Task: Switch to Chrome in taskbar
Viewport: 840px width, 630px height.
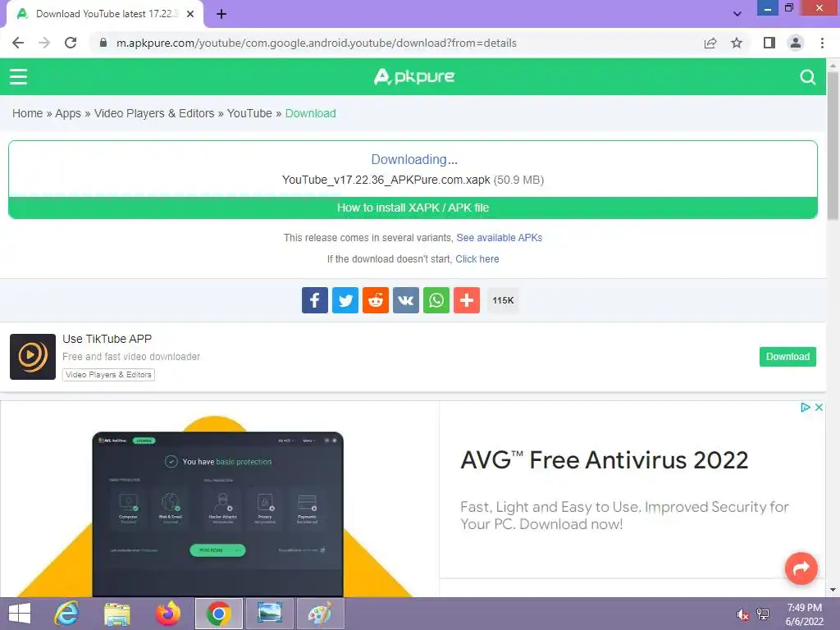Action: [x=218, y=614]
